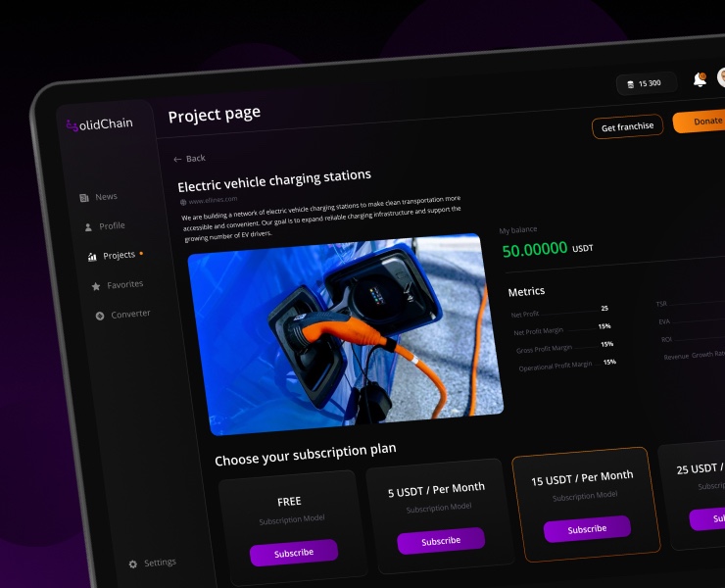
Task: Go Back to the previous page
Action: [x=189, y=159]
